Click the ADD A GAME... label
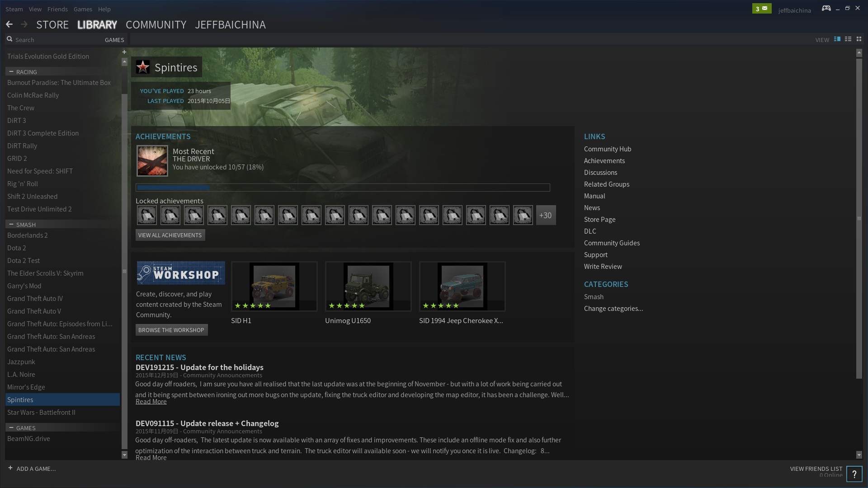 click(x=36, y=469)
